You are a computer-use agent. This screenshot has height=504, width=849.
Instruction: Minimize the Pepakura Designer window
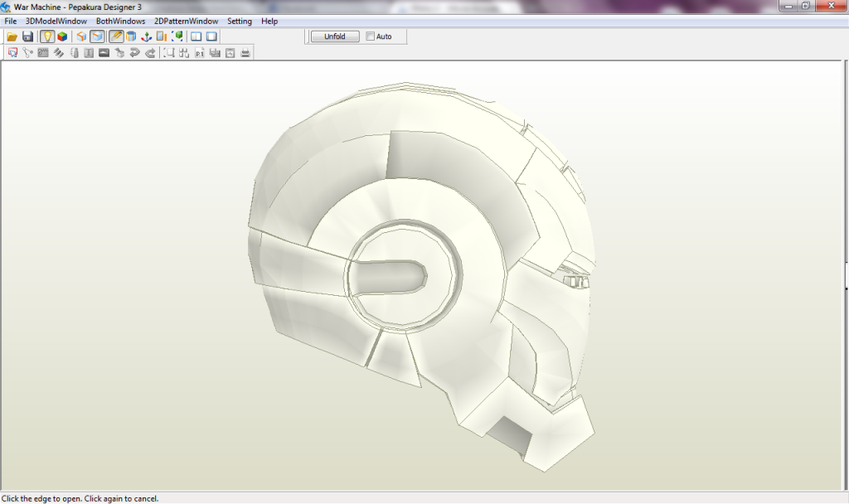coord(788,6)
